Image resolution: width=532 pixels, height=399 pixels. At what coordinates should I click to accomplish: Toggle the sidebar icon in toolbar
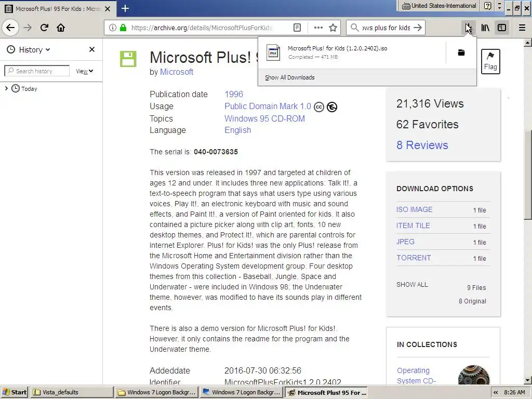coord(502,28)
